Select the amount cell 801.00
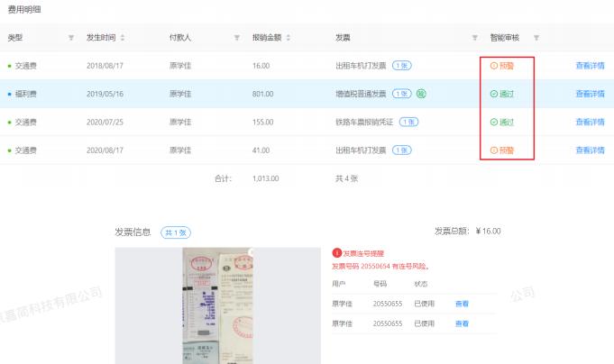Viewport: 614px width, 364px height. click(x=262, y=94)
